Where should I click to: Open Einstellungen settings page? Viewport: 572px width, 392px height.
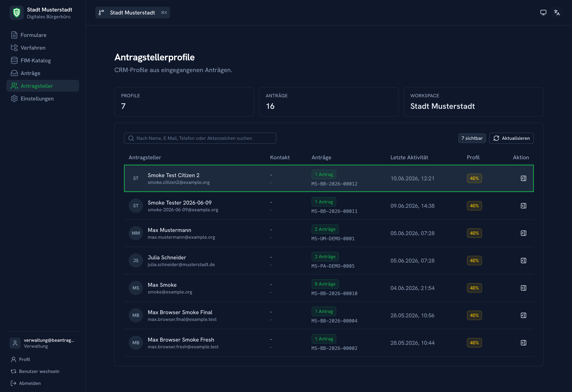[x=43, y=99]
